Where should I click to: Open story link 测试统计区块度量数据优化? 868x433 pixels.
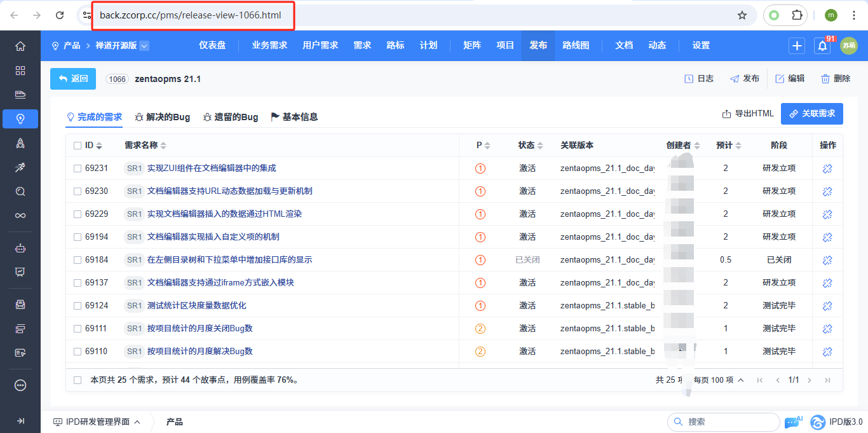tap(196, 306)
